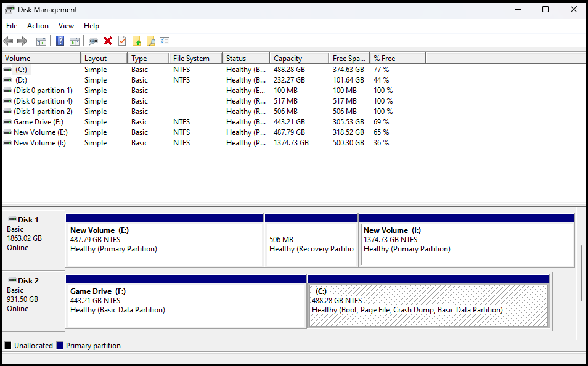
Task: Click the folder with magnifier icon
Action: [x=150, y=41]
